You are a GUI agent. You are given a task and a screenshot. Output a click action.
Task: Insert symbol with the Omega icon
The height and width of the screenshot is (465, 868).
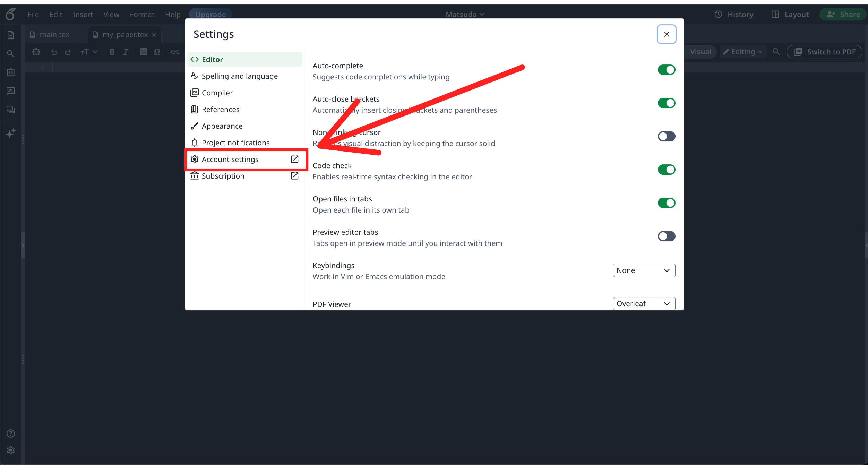(157, 52)
